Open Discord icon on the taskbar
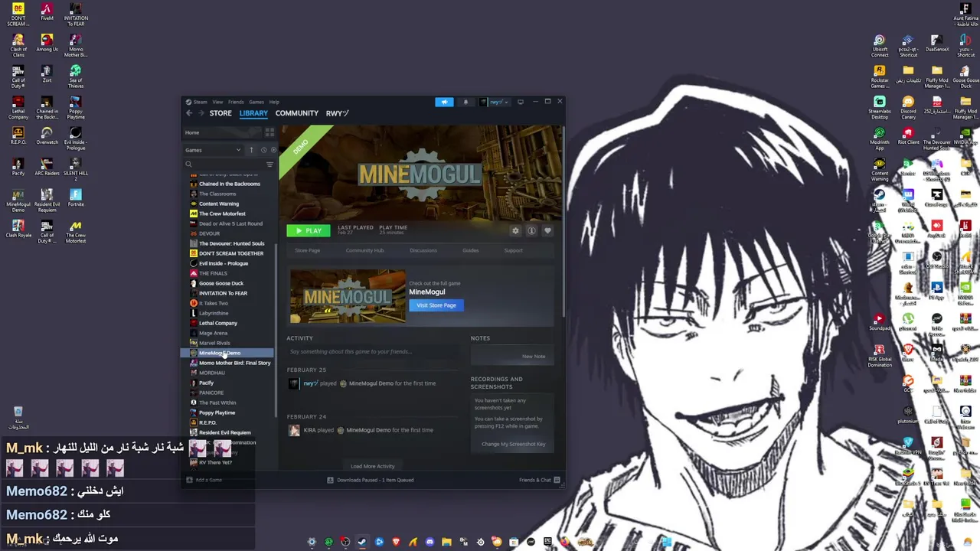The height and width of the screenshot is (551, 980). coord(430,542)
